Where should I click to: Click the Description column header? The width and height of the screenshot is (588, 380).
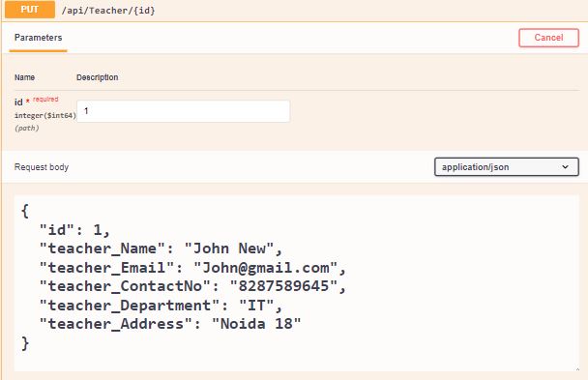[x=98, y=77]
